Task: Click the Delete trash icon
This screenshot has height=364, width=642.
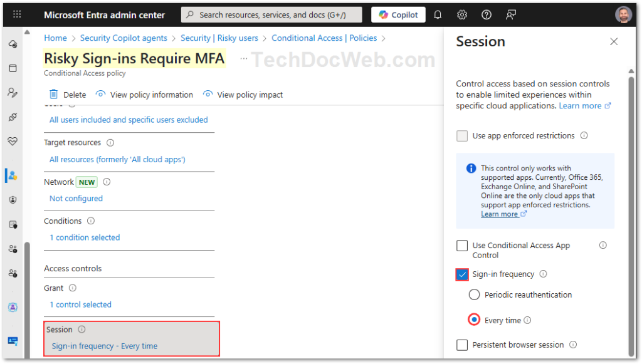Action: (54, 95)
